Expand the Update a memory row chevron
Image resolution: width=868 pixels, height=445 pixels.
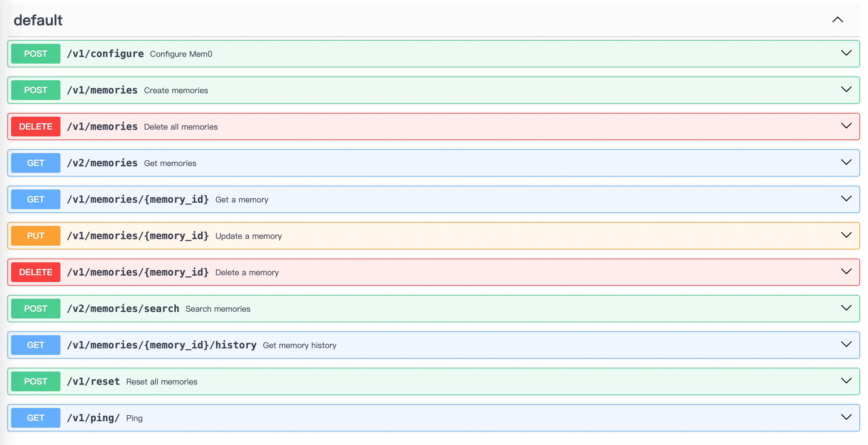tap(846, 235)
